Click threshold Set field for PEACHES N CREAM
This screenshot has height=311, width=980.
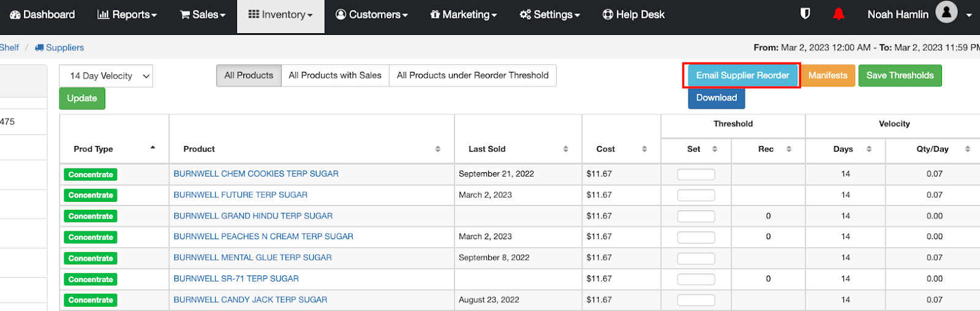[696, 237]
